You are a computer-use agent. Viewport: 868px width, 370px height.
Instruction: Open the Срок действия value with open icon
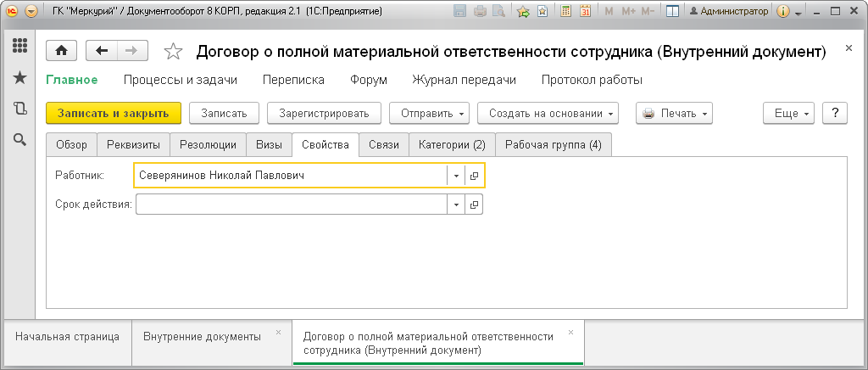click(x=474, y=205)
